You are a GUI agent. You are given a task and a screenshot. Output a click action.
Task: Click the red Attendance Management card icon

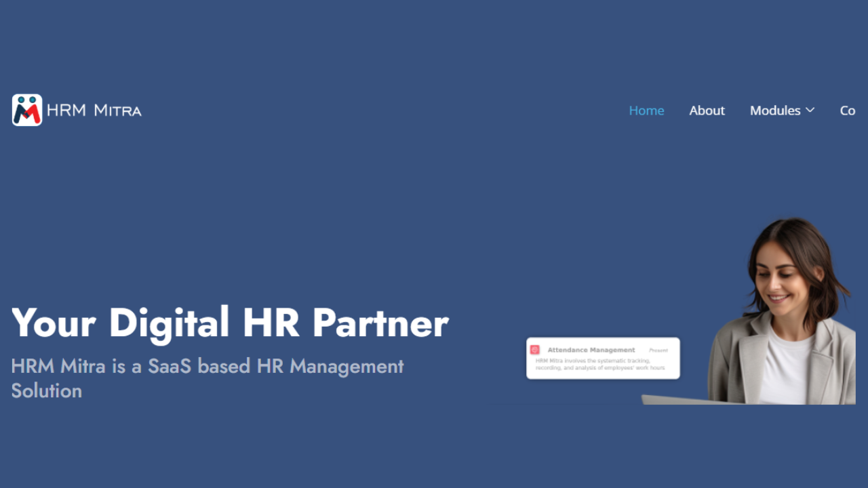[534, 350]
